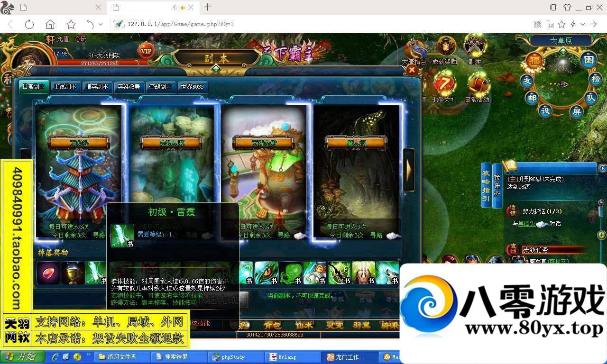Select the wolf skill book reward
The width and height of the screenshot is (607, 364).
point(388,273)
